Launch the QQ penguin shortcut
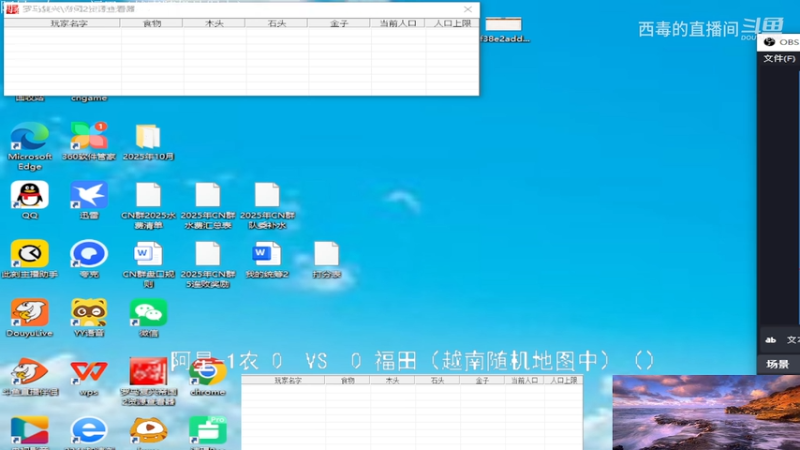 [29, 200]
